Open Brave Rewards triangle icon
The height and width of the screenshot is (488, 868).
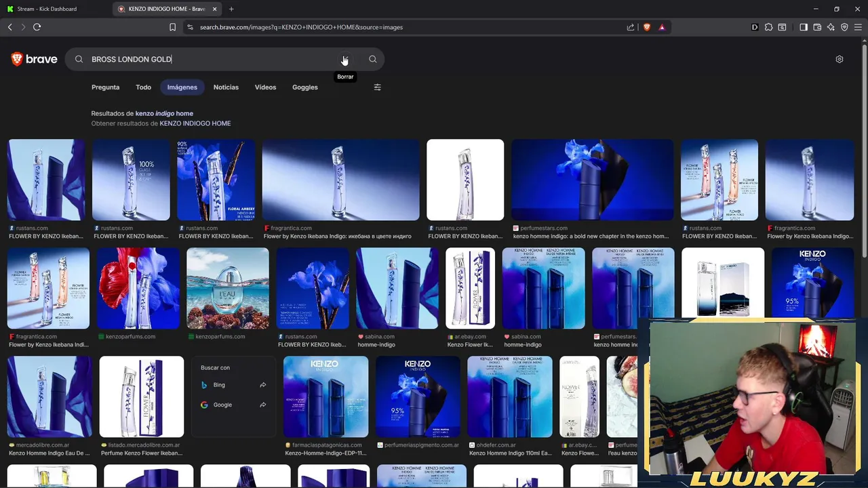point(662,27)
